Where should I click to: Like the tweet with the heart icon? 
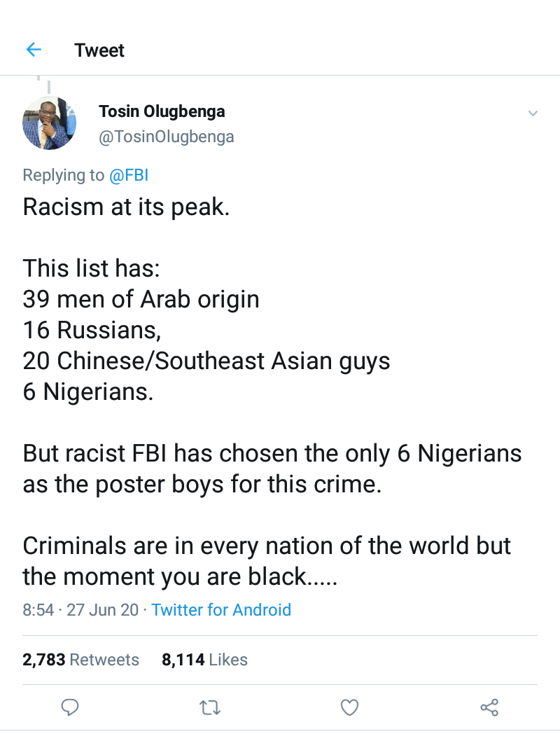(x=349, y=707)
